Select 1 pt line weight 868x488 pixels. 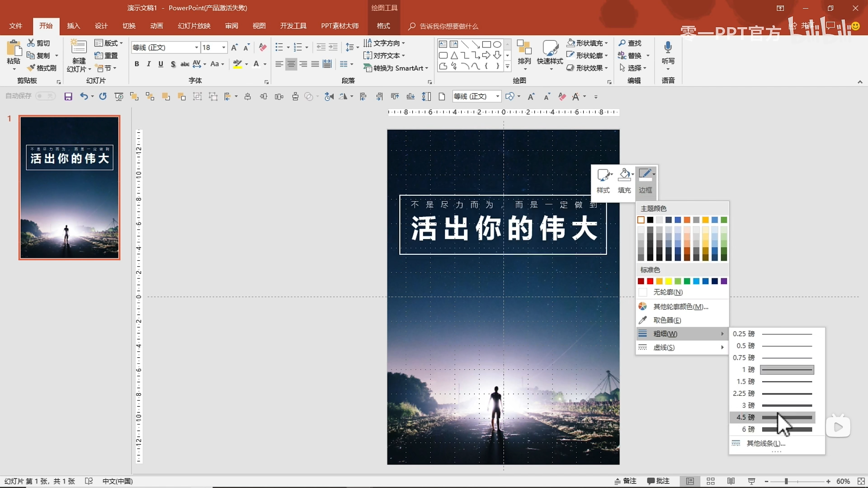tap(773, 370)
